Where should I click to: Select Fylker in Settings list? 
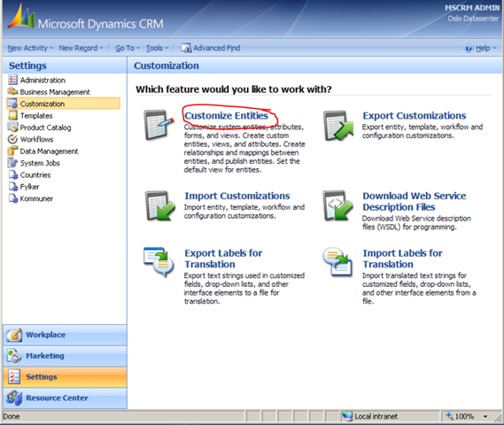pyautogui.click(x=29, y=187)
